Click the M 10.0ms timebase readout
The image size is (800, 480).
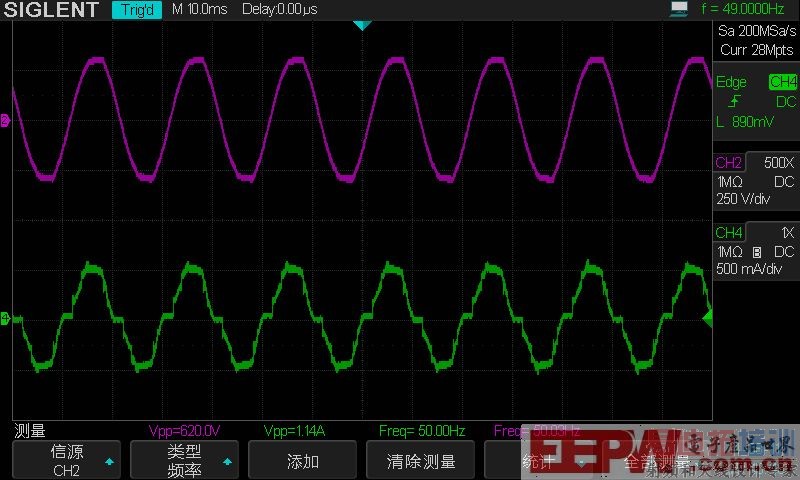pyautogui.click(x=199, y=9)
